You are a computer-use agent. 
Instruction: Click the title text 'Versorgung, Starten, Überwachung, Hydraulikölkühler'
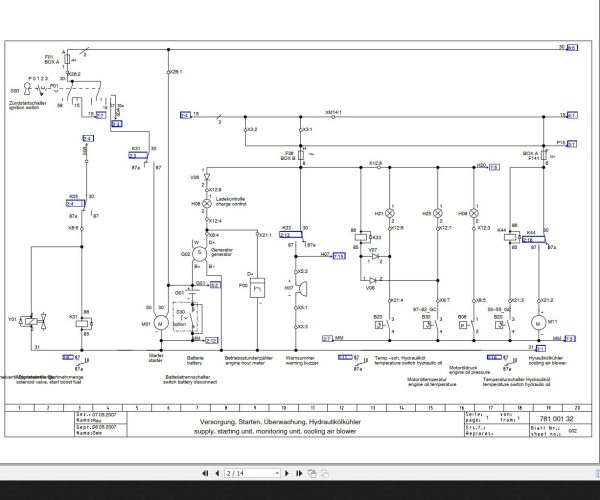click(280, 422)
